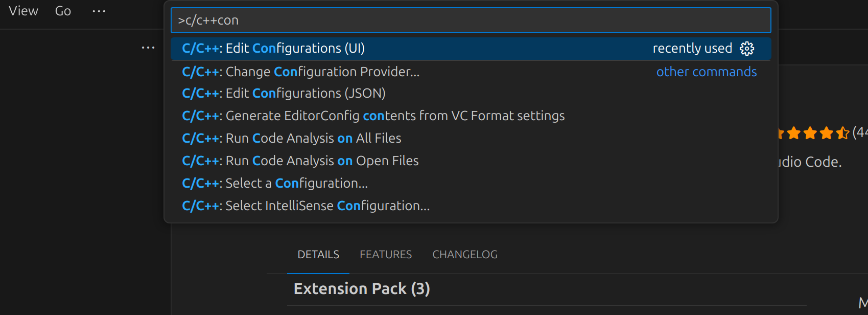Click inside the command palette input field

(470, 20)
